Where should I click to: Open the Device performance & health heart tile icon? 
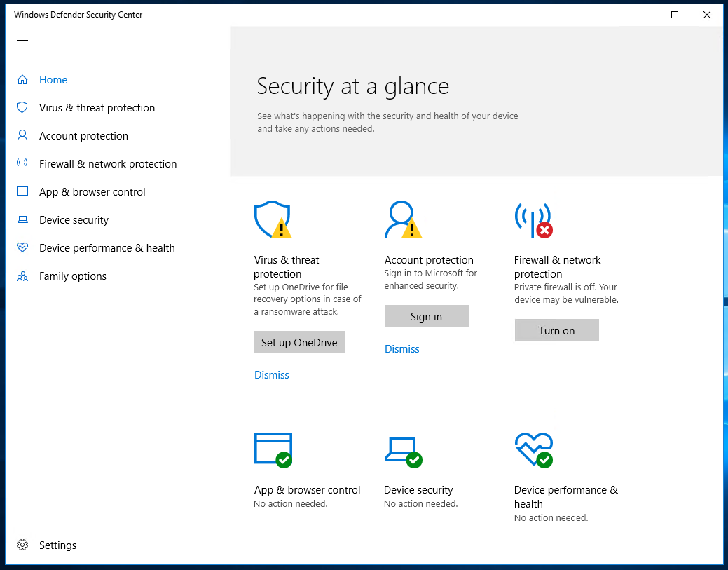tap(533, 449)
